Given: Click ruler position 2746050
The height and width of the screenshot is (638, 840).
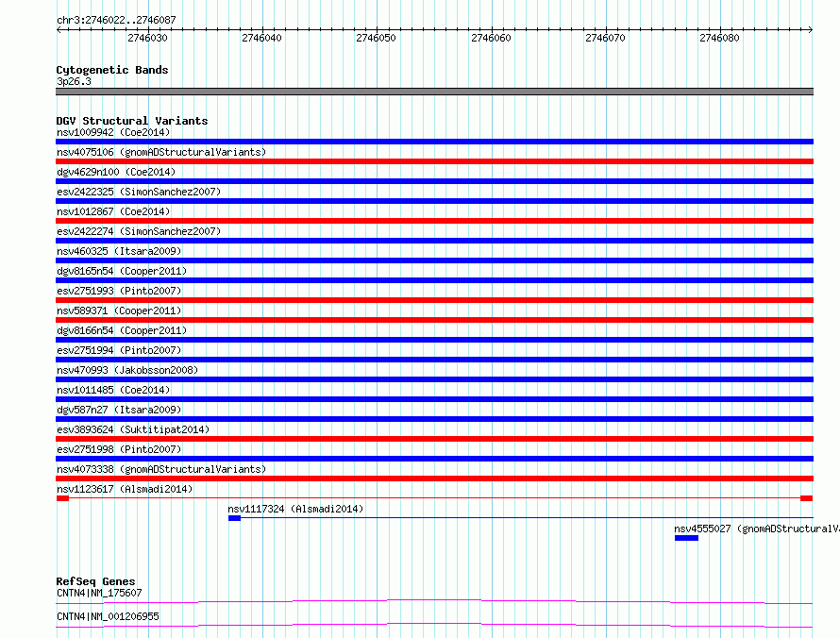Looking at the screenshot, I should click(x=376, y=38).
